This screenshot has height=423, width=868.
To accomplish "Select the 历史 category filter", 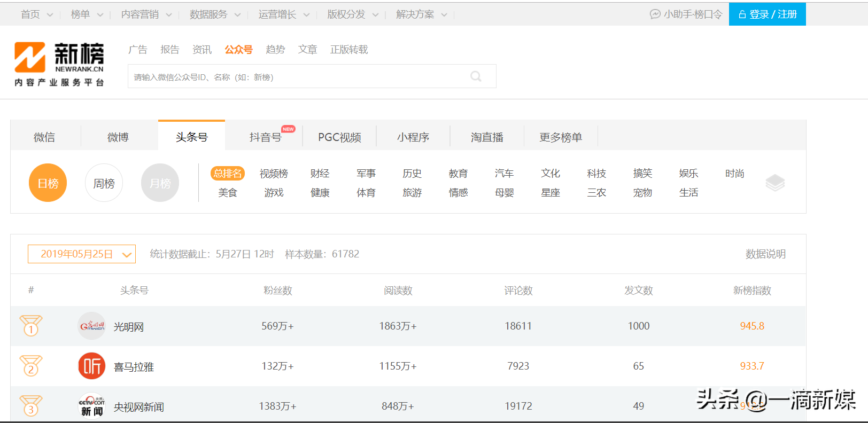I will point(412,174).
